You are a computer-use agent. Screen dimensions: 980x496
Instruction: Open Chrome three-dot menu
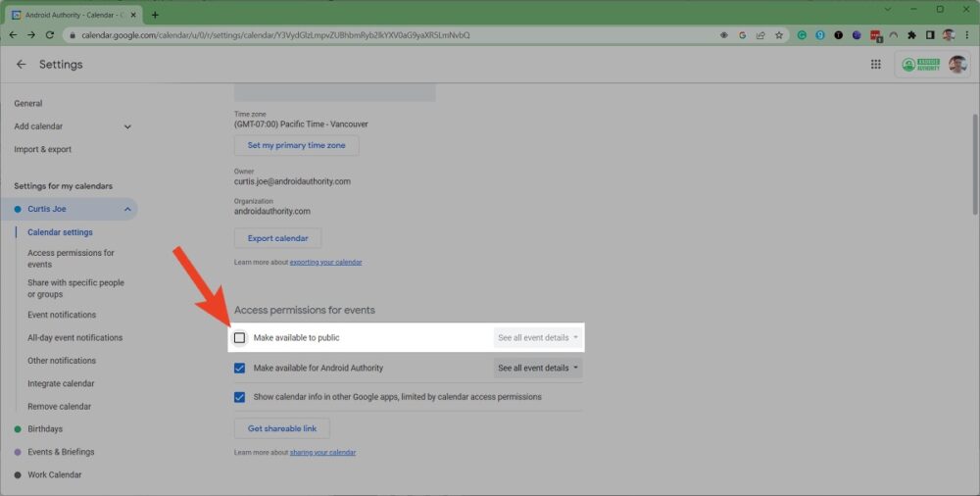(967, 35)
